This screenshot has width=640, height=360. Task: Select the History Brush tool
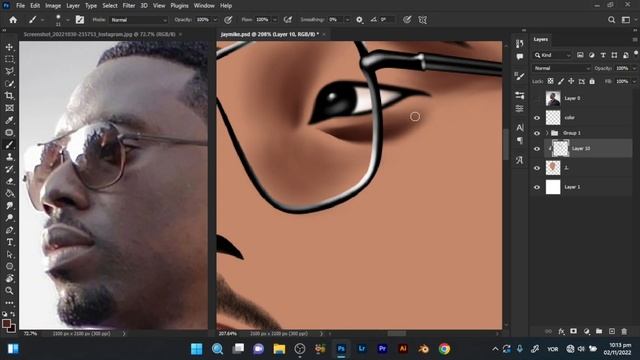(x=9, y=169)
